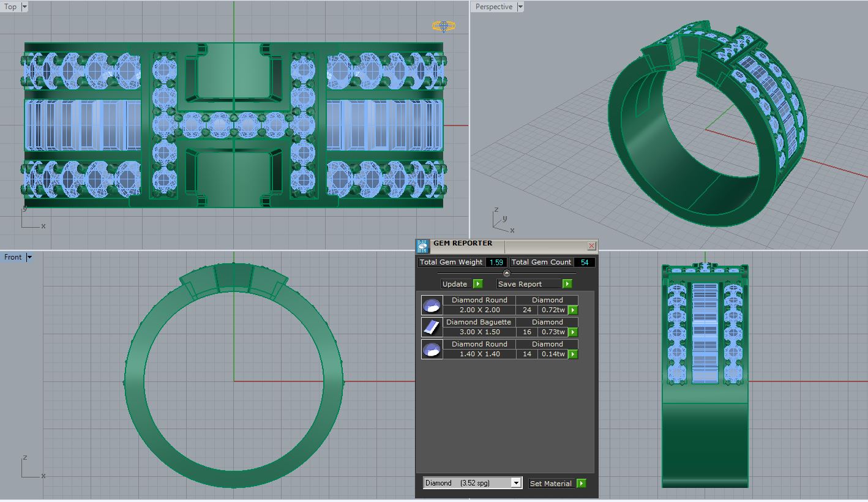Select the Perspective viewport title label
The image size is (868, 502).
tap(493, 7)
